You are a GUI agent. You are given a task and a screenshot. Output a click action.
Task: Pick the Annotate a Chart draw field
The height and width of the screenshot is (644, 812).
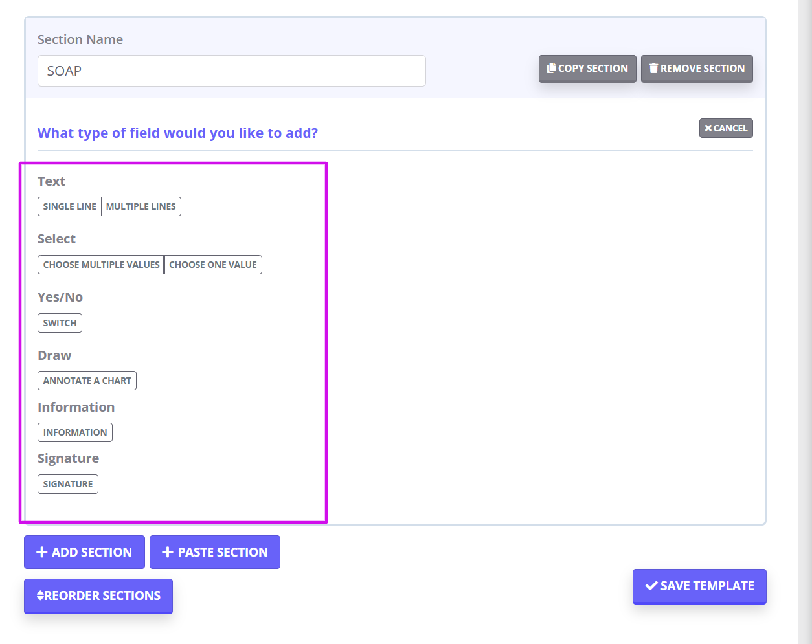87,381
